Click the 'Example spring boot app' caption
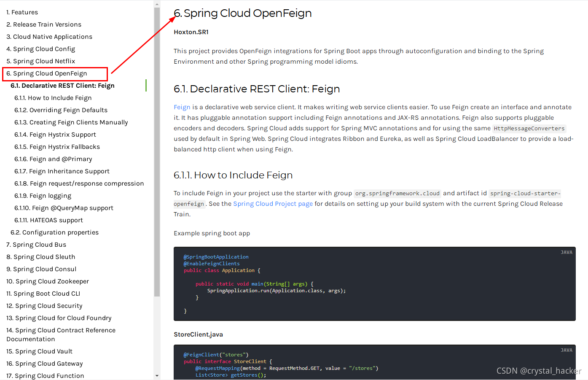The width and height of the screenshot is (588, 380). tap(212, 233)
